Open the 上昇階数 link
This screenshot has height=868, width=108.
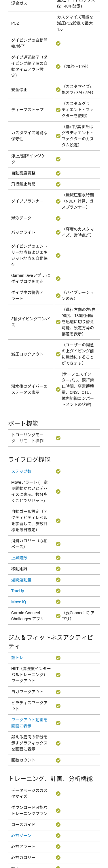[x=19, y=558]
